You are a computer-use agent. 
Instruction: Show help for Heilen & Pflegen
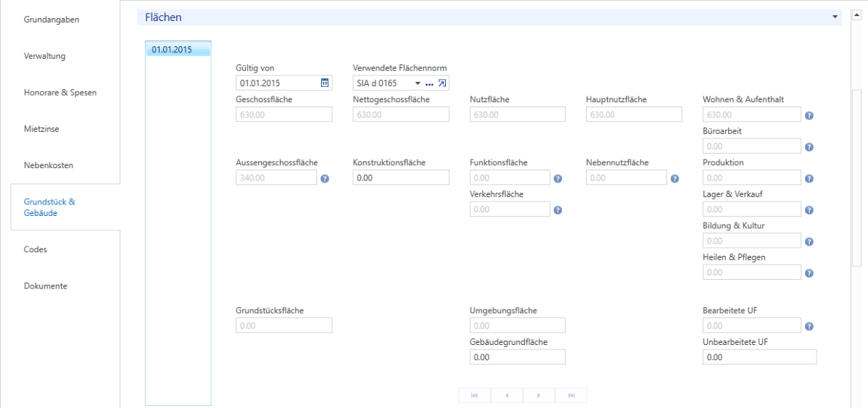pos(809,273)
